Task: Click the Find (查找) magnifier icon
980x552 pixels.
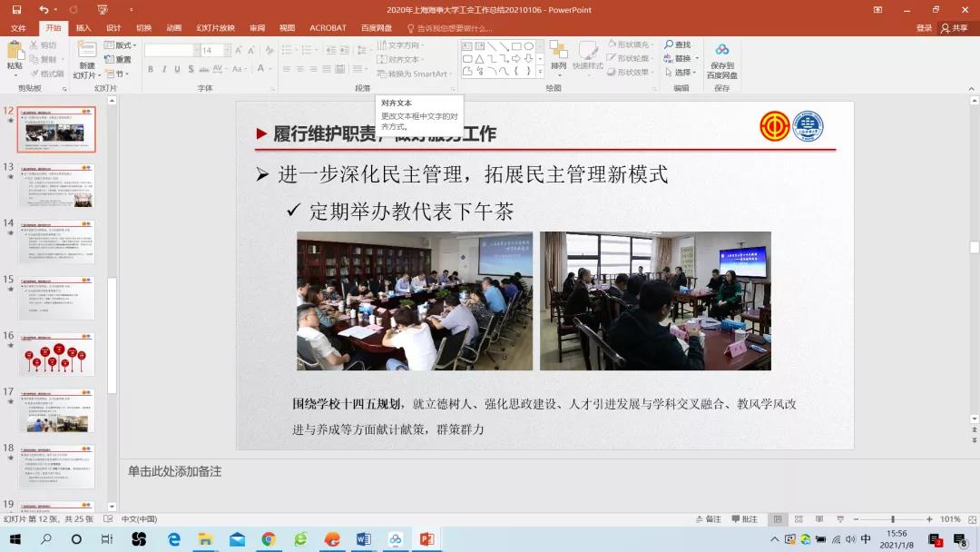Action: (x=669, y=44)
